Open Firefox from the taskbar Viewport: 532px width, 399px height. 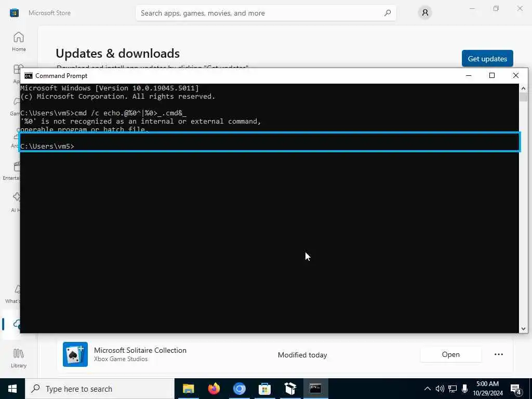pos(214,389)
